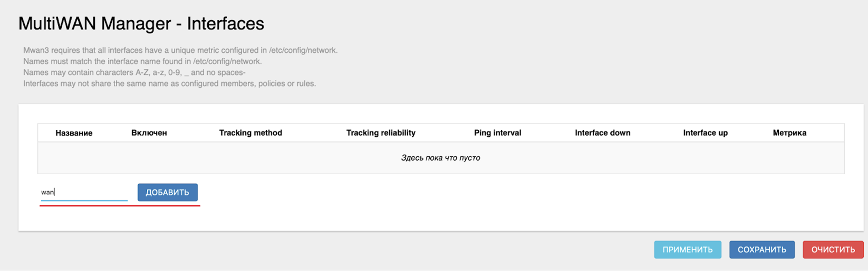This screenshot has width=868, height=271.
Task: Click the ДОБАВИТЬ button
Action: click(x=167, y=192)
